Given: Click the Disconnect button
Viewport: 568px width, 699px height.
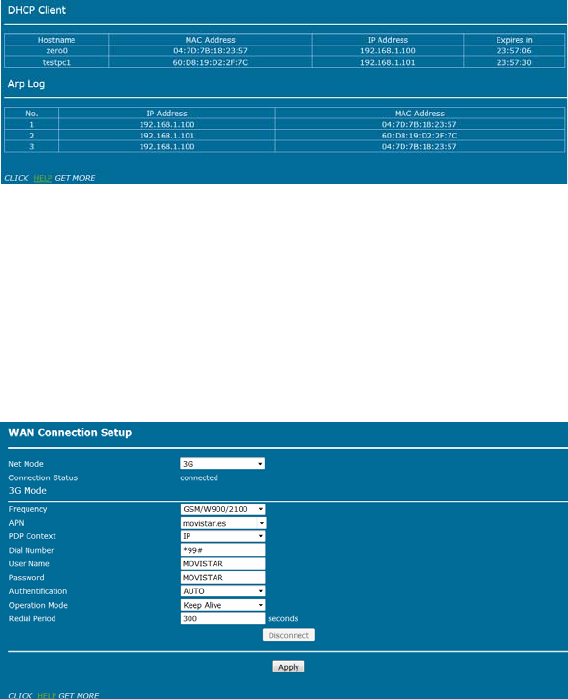Looking at the screenshot, I should click(x=288, y=635).
